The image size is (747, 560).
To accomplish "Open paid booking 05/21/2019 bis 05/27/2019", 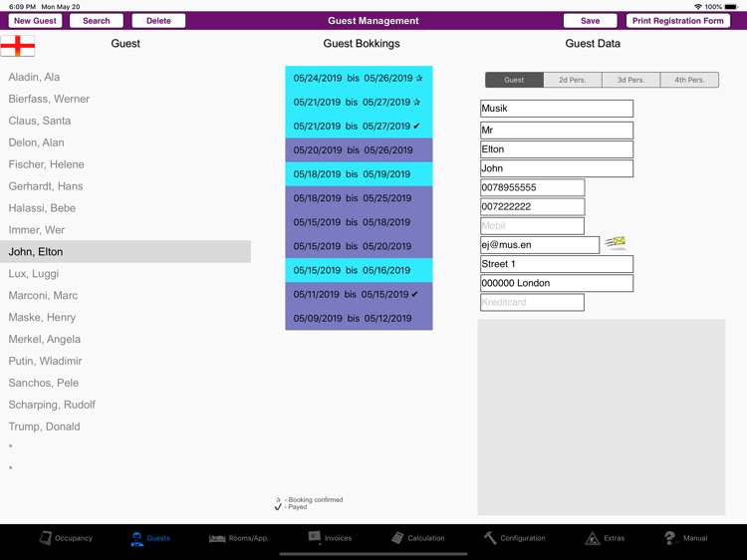I will tap(359, 127).
